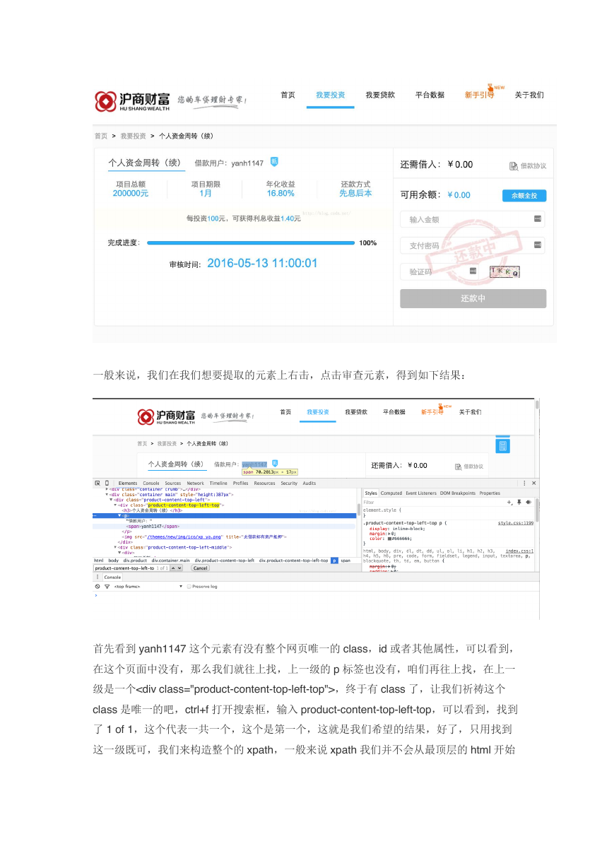
Task: Open the Security tab
Action: click(289, 483)
